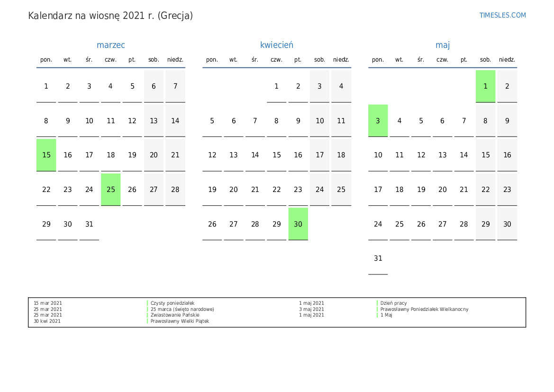554x392 pixels.
Task: Click day 2 in maj
Action: coord(507,86)
